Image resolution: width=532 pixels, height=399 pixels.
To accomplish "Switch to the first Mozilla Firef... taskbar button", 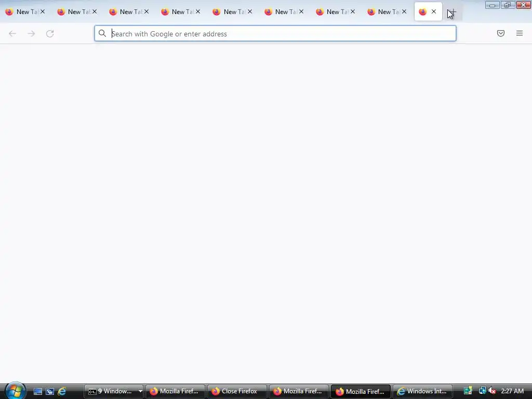I will (176, 391).
